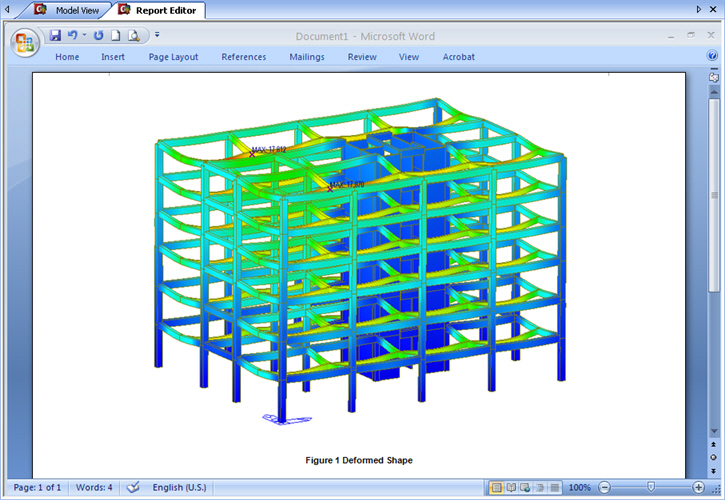Open the Undo history dropdown arrow
Screen dimensions: 725x500
pyautogui.click(x=84, y=35)
